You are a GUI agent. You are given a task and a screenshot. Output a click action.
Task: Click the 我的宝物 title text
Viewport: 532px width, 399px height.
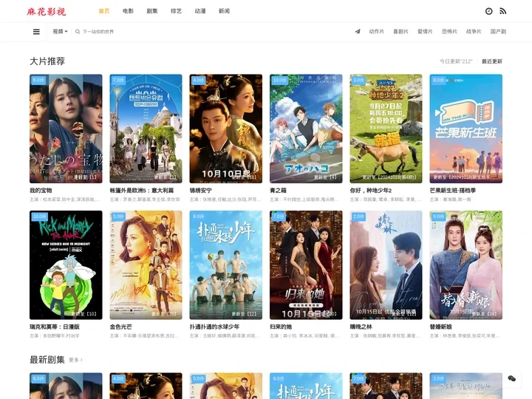coord(41,191)
